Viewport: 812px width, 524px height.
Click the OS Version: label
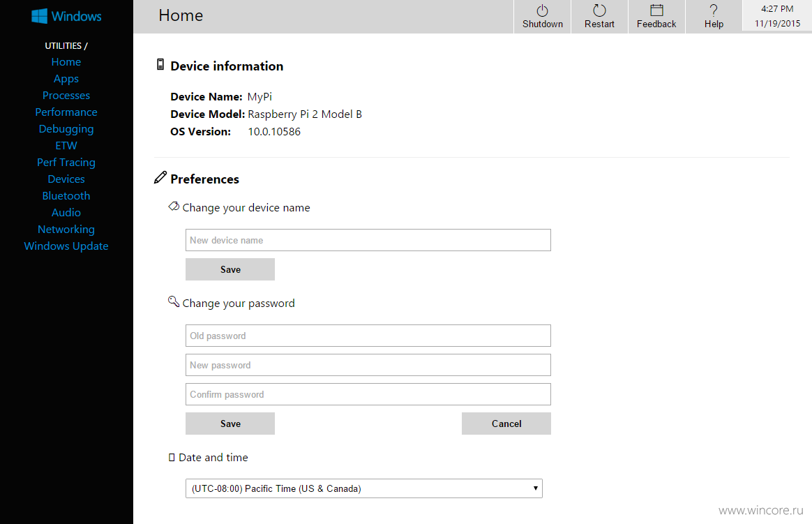201,132
